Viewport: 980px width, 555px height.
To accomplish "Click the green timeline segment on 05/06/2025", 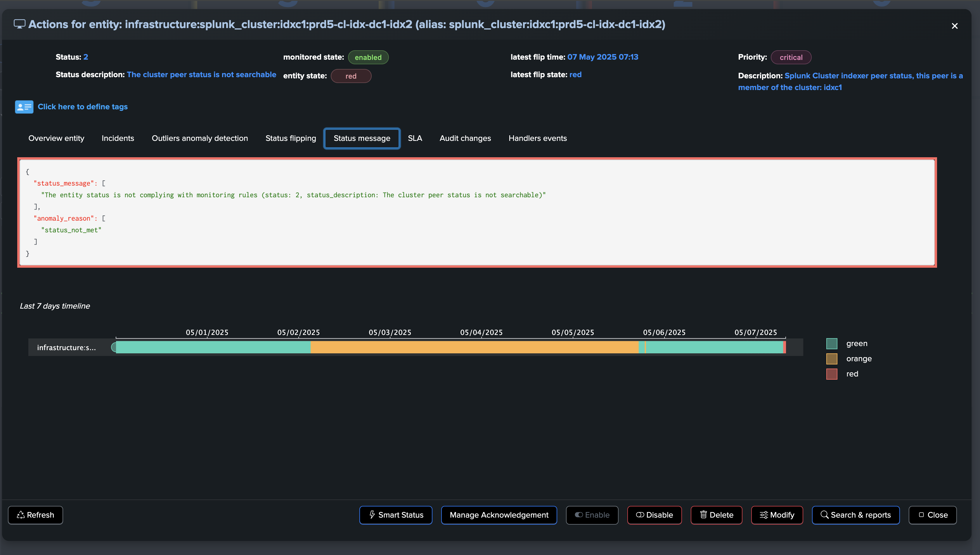I will point(714,347).
